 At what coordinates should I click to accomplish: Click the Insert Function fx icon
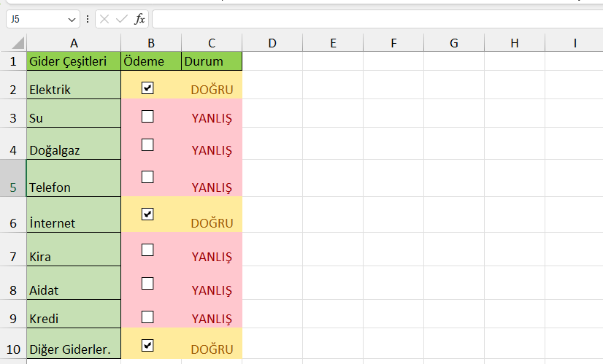140,19
